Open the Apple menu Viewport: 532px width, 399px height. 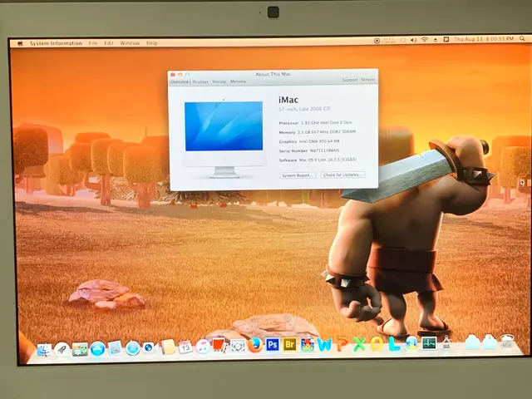[x=20, y=43]
